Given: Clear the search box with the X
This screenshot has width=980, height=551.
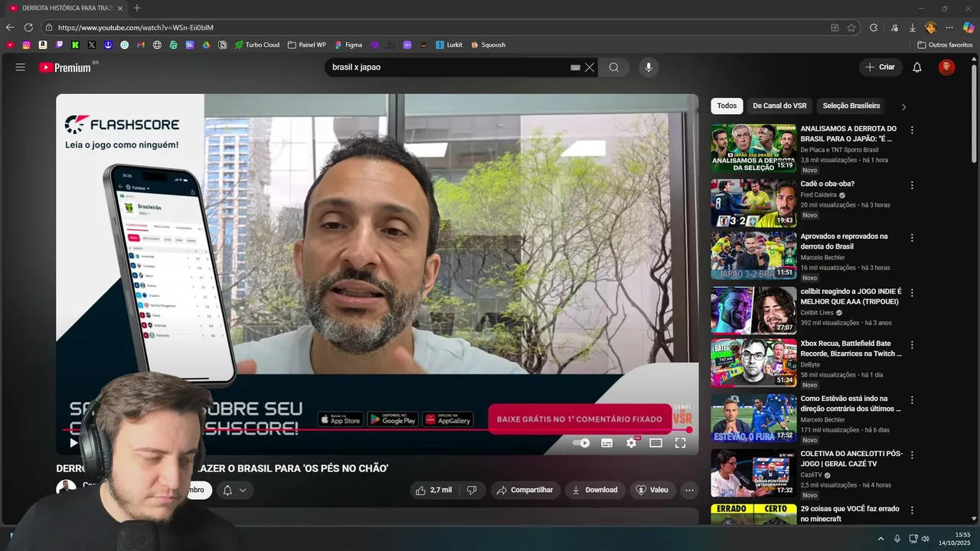Looking at the screenshot, I should (590, 67).
